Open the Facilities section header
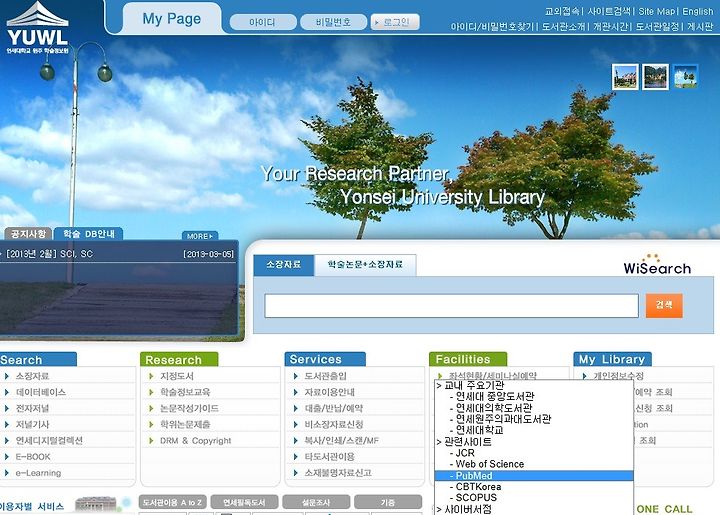The height and width of the screenshot is (515, 720). (468, 359)
